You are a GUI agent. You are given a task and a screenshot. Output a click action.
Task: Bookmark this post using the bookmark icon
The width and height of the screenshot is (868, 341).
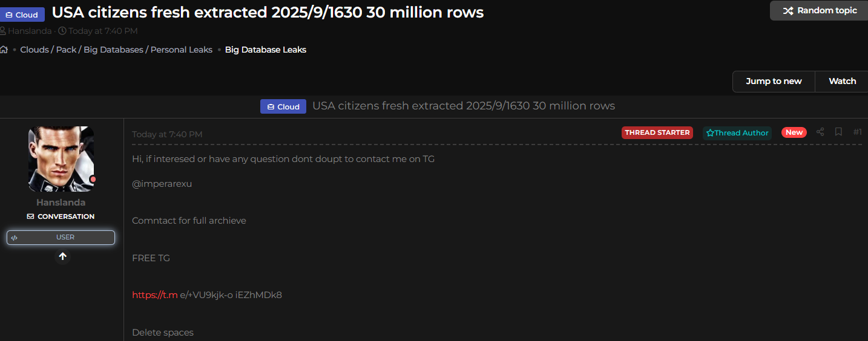click(838, 132)
